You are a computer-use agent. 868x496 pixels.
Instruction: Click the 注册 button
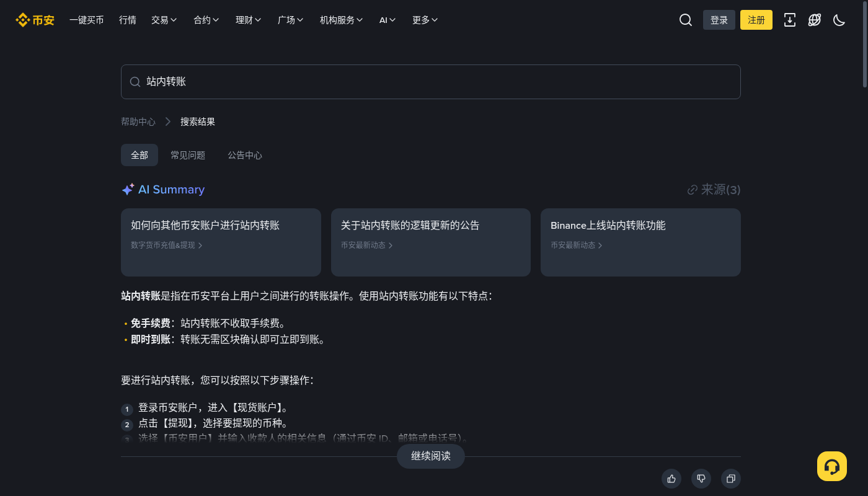[756, 20]
